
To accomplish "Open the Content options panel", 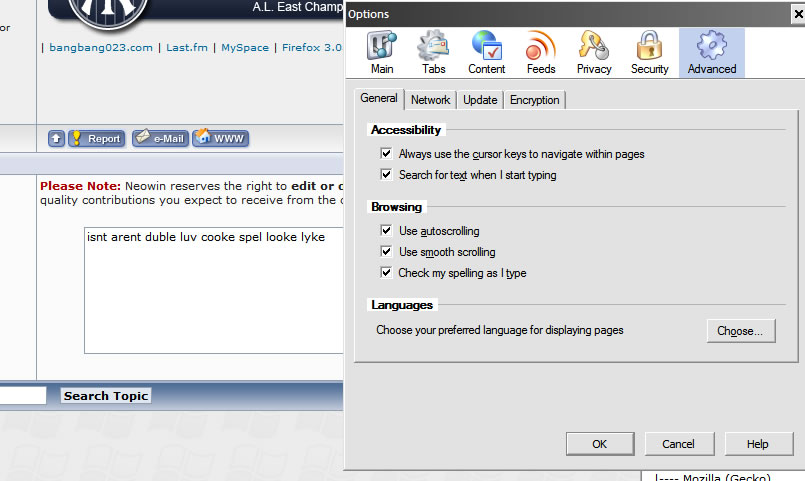I will (x=486, y=53).
